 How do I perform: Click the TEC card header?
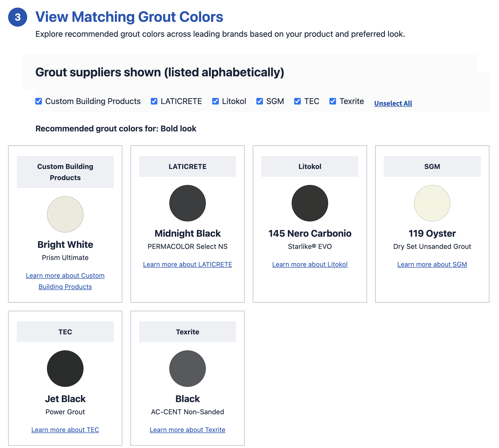(65, 332)
